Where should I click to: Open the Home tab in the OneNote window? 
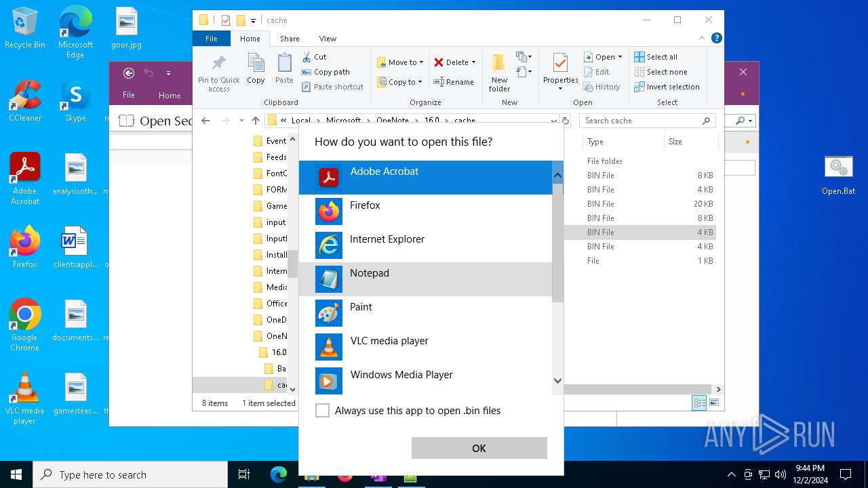click(x=170, y=96)
